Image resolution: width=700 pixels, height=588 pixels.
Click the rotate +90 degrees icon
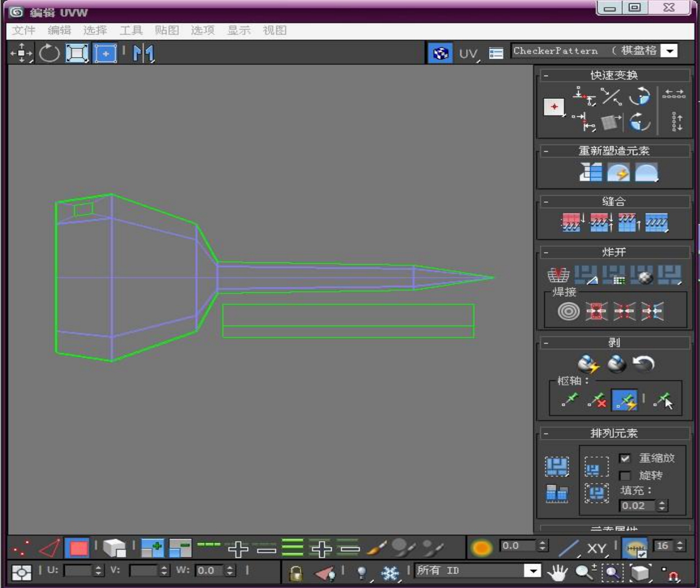point(640,96)
